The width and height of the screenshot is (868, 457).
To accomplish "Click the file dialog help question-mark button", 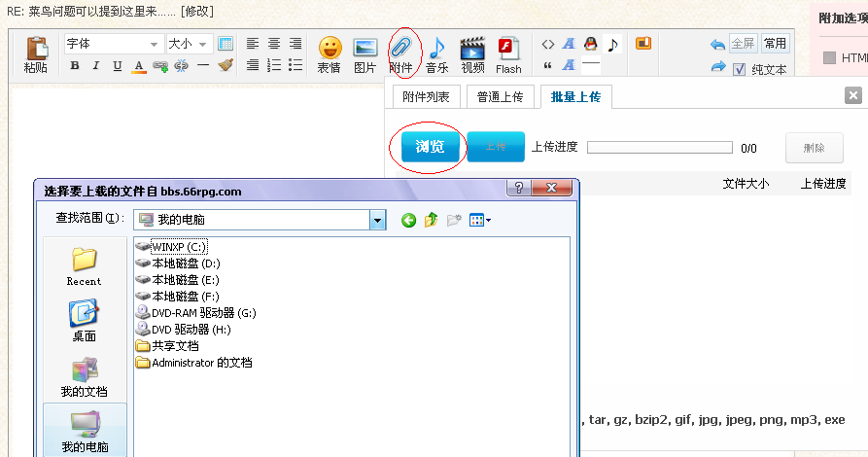I will (519, 188).
